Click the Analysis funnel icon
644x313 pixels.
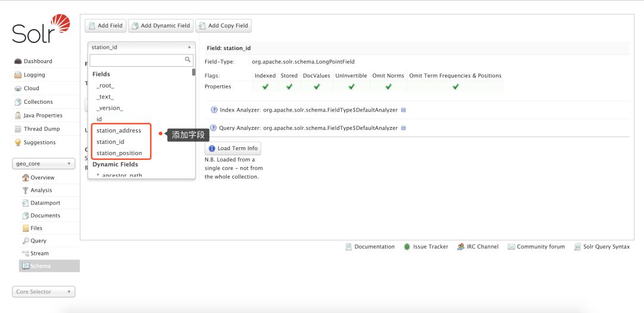(x=26, y=190)
